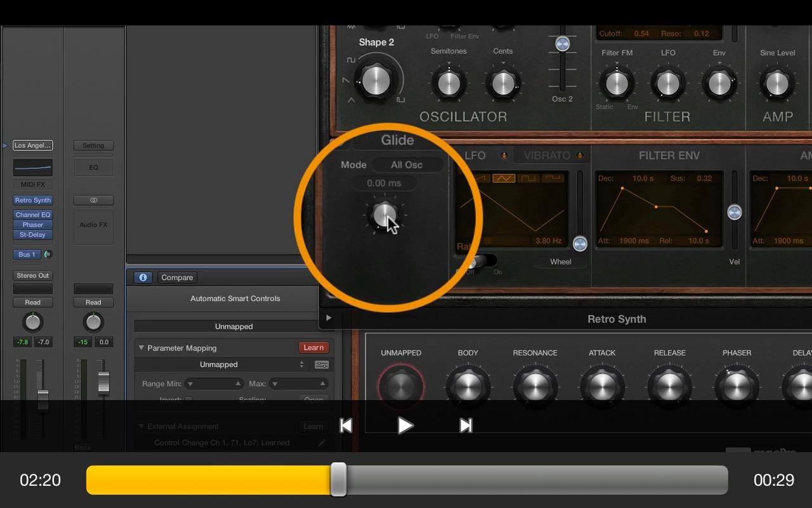Move the Filter Env Vel slider handle
Screen dimensions: 812x508
click(x=734, y=212)
